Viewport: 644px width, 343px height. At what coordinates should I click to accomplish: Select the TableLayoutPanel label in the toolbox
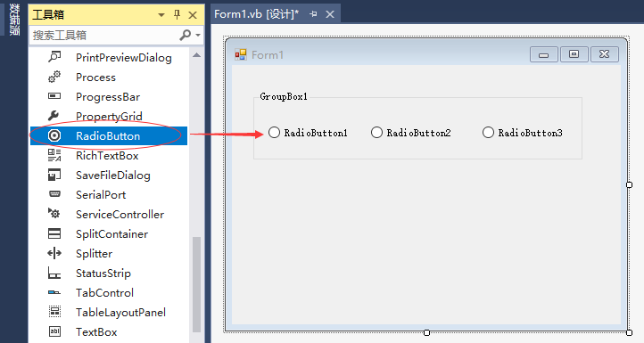click(120, 312)
